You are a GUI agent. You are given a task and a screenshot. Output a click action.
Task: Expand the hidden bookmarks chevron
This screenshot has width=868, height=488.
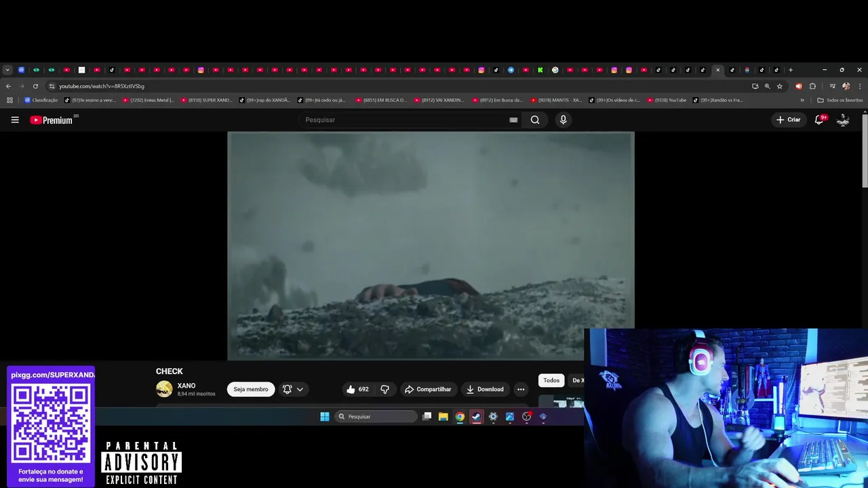[802, 100]
